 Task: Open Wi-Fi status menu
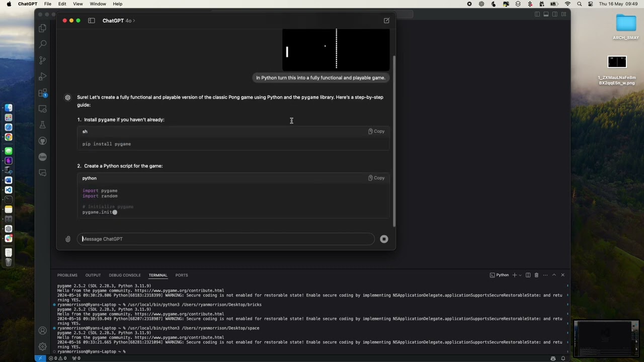click(x=568, y=4)
